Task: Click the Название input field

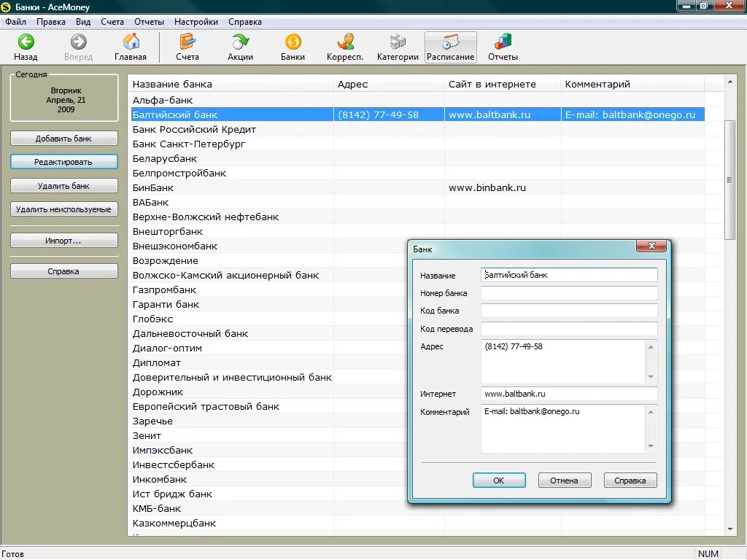Action: [x=569, y=275]
